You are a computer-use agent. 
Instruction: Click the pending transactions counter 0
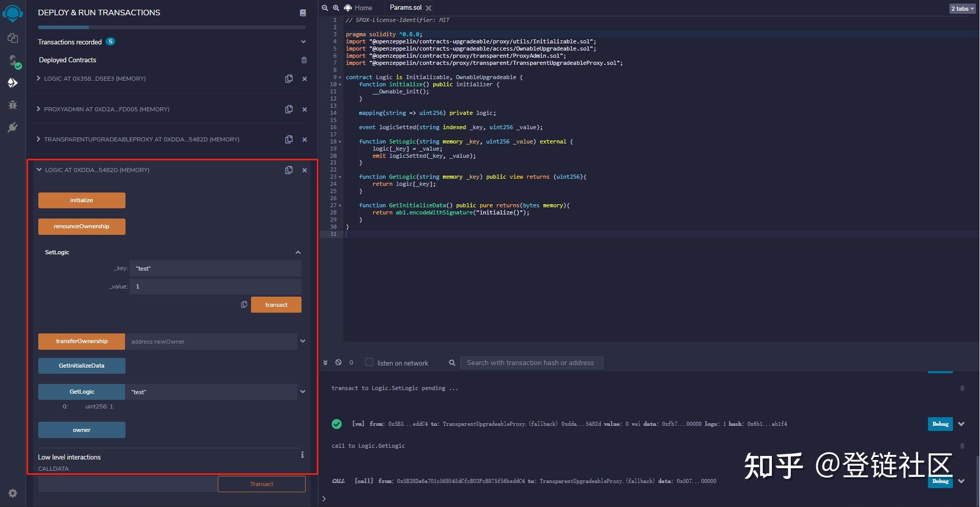[x=351, y=363]
